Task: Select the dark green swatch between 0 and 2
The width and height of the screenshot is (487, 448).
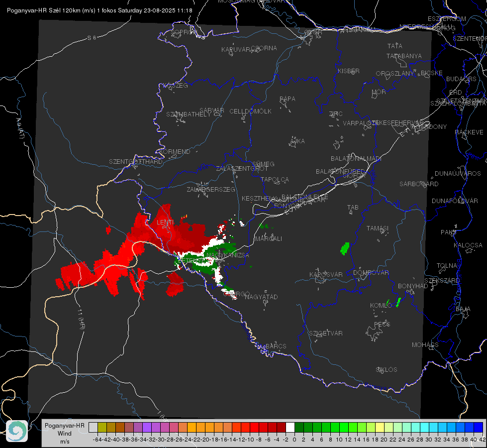Action: (299, 427)
